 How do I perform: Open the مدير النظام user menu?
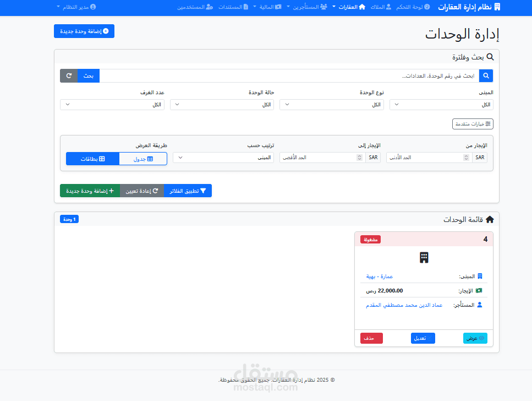[76, 7]
